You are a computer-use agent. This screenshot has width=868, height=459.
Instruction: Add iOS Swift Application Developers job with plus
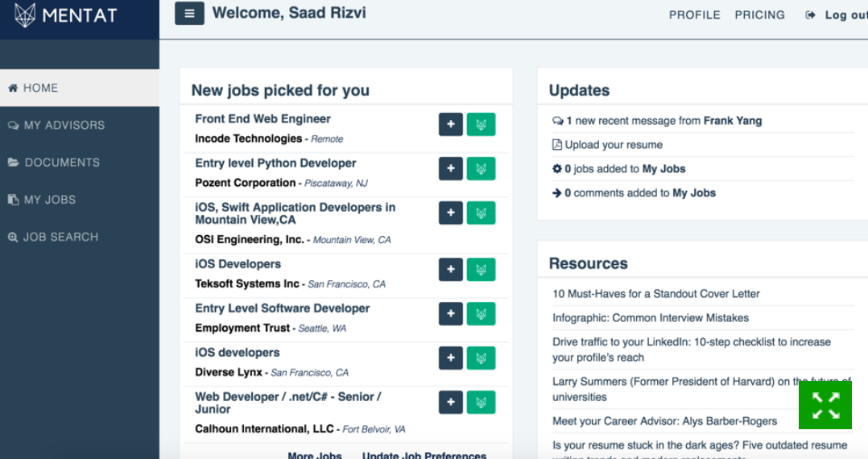coord(451,213)
